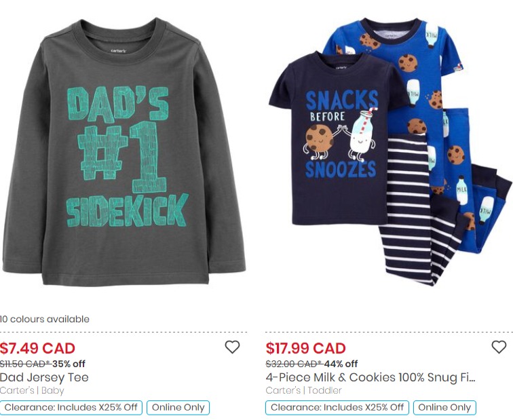Click the struck-out $32.00 CAD 44% off price
The width and height of the screenshot is (513, 420).
[311, 364]
